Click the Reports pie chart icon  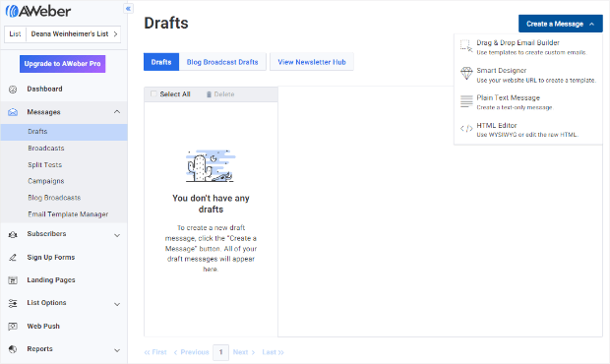click(13, 349)
